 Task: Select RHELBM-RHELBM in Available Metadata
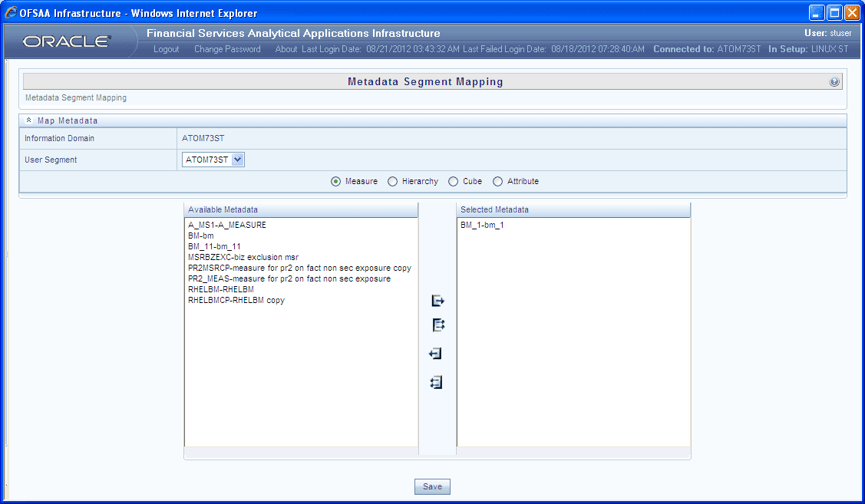(221, 289)
